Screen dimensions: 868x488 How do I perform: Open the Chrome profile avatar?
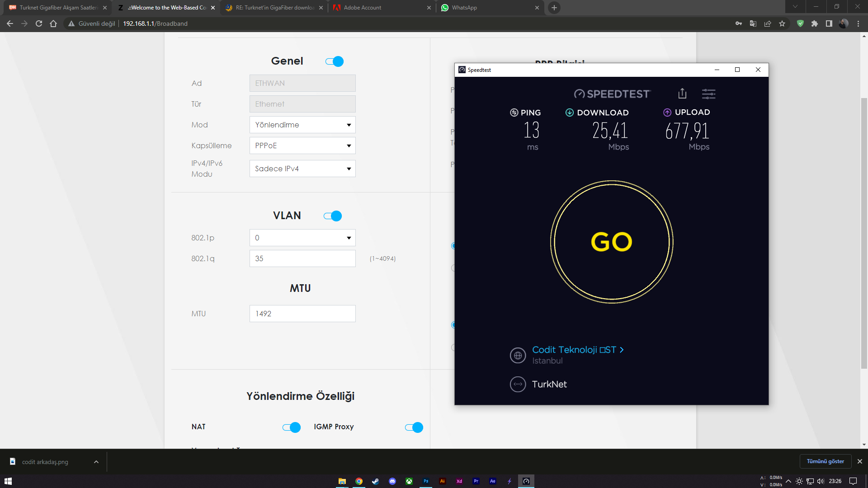tap(844, 23)
